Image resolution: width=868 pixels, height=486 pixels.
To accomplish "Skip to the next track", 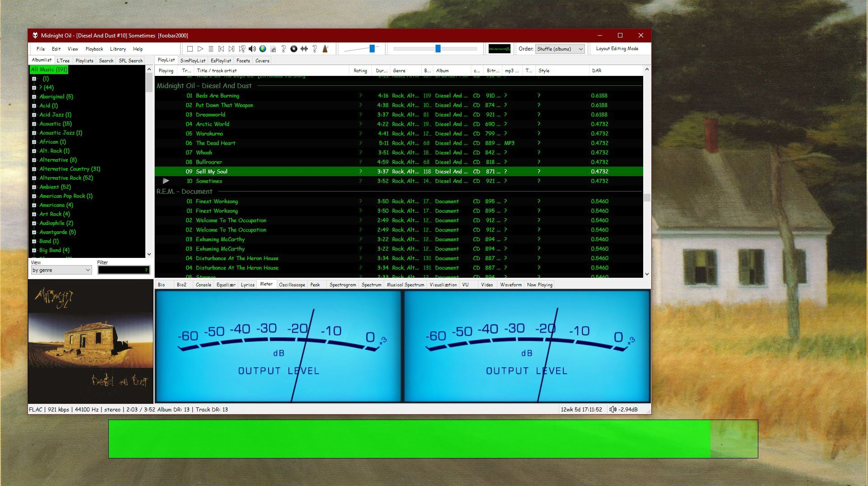I will (232, 49).
